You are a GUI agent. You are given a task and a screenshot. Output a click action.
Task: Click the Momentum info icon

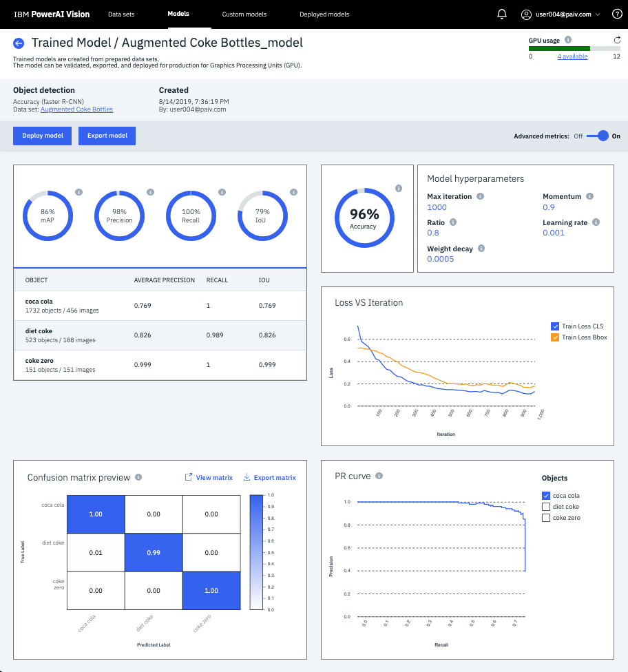590,196
